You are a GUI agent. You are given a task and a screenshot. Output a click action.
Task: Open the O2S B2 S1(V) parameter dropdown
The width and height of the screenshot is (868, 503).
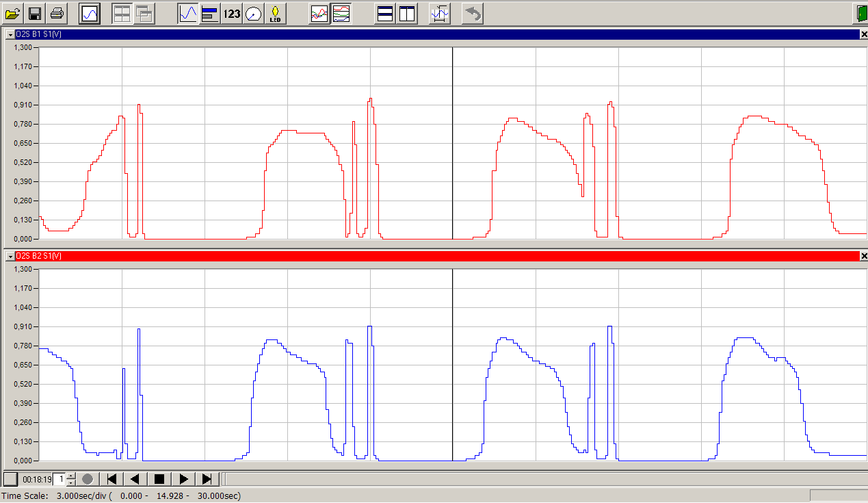[x=10, y=256]
